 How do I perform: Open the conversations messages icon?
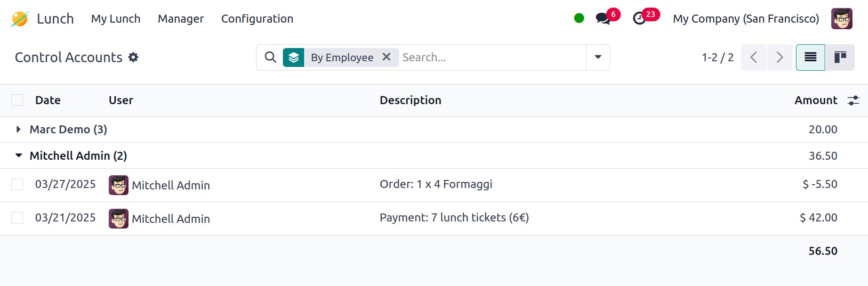603,18
